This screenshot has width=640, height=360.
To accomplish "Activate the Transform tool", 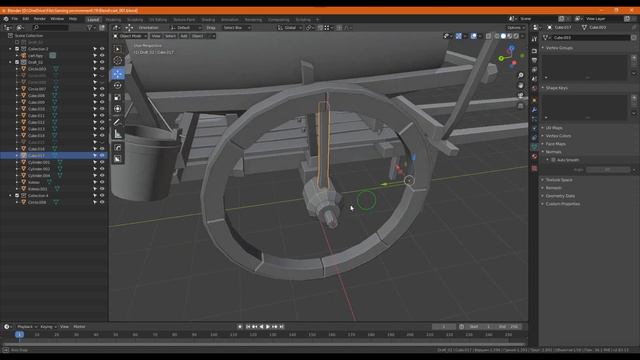I will (x=118, y=109).
